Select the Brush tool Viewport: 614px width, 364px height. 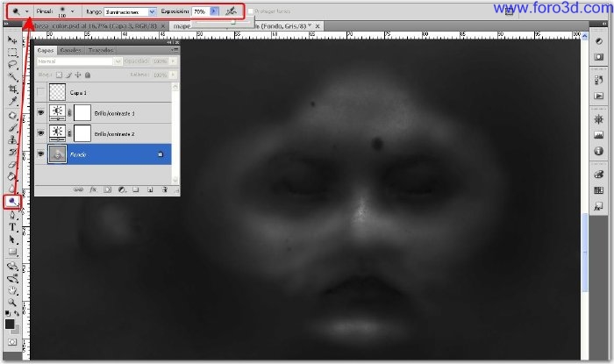(x=12, y=127)
